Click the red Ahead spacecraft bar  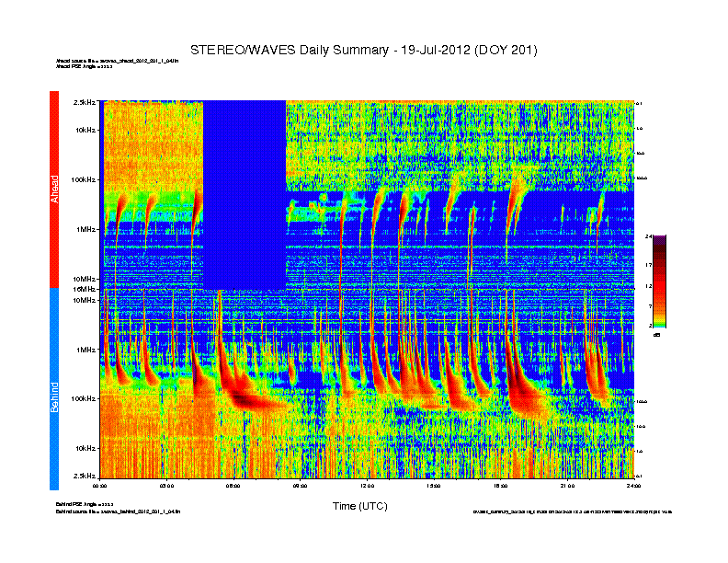click(x=54, y=190)
